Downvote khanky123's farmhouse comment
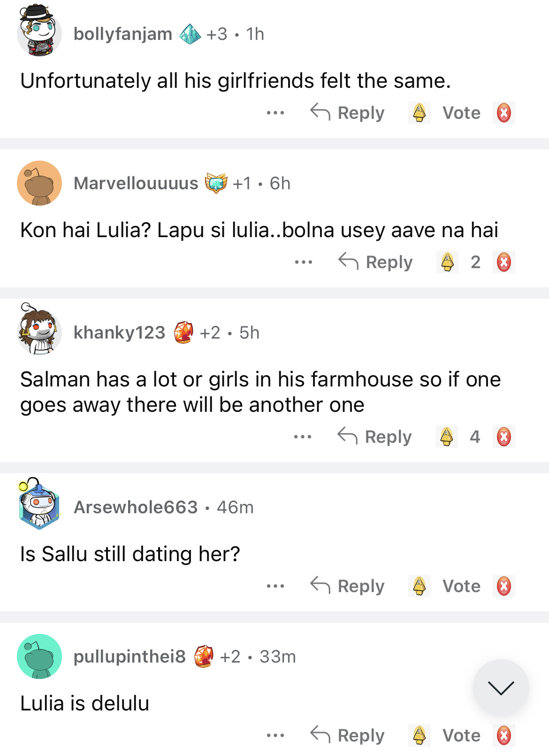Image resolution: width=549 pixels, height=756 pixels. click(503, 437)
